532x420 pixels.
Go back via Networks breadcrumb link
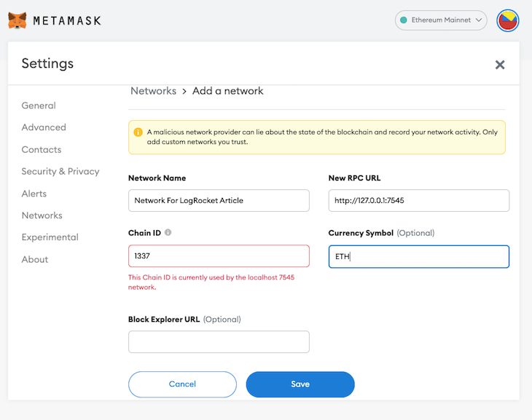153,91
